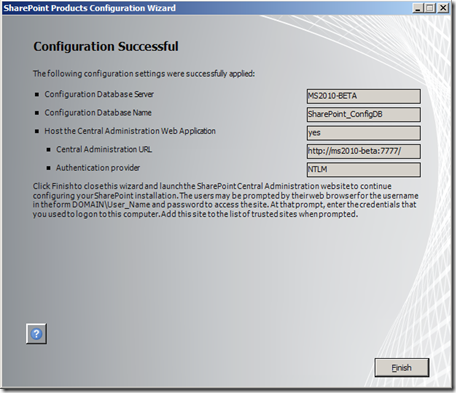Click the MS2010-BETA database server field

[364, 96]
